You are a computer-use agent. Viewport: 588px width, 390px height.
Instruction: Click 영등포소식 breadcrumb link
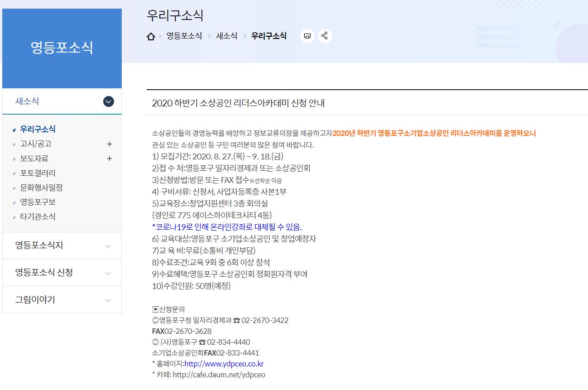click(184, 36)
